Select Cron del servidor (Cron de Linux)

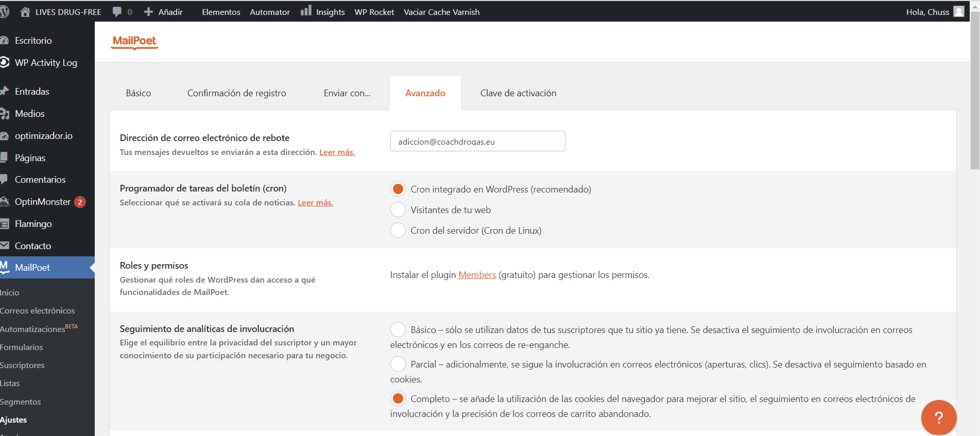[x=398, y=230]
